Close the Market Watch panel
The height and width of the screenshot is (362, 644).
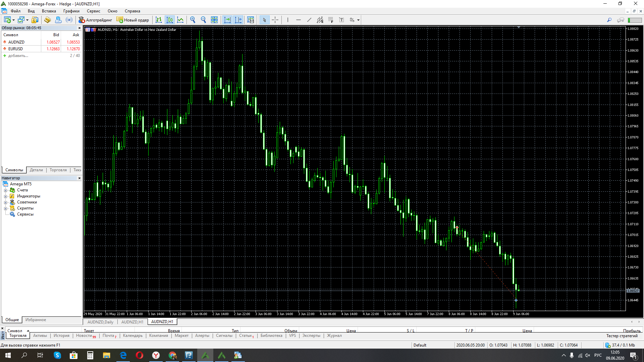coord(79,28)
